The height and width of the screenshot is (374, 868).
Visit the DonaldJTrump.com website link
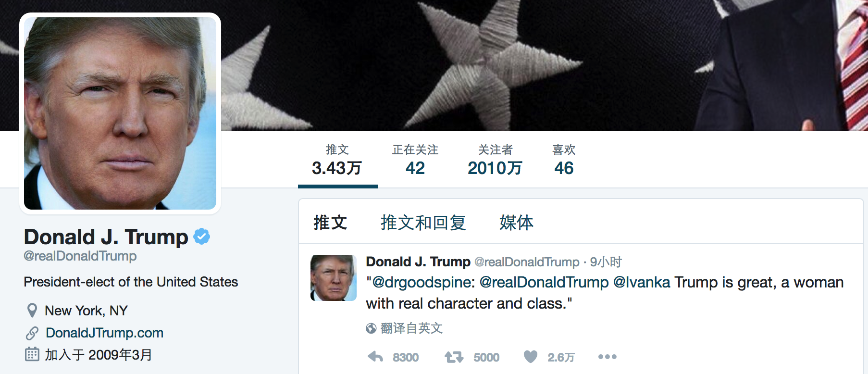pyautogui.click(x=104, y=333)
